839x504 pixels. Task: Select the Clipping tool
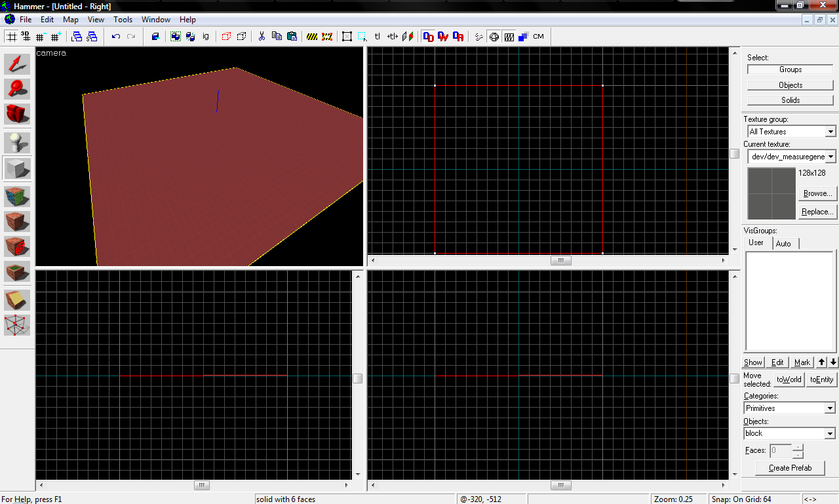pyautogui.click(x=17, y=300)
